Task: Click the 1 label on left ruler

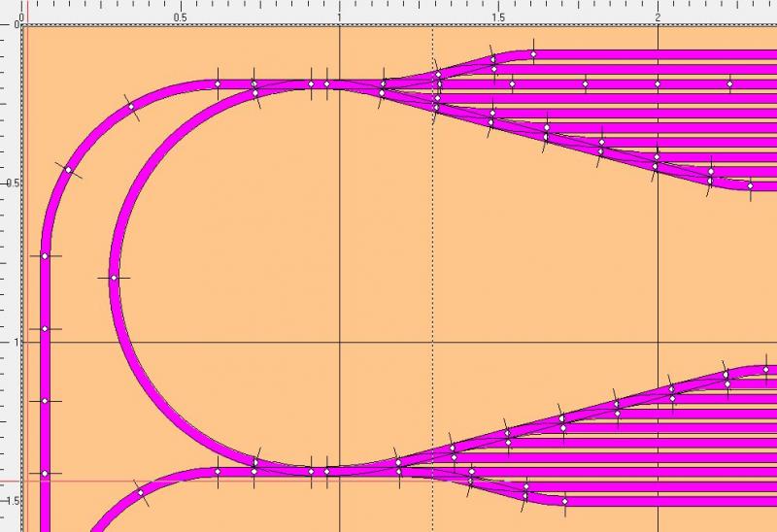Action: coord(17,343)
